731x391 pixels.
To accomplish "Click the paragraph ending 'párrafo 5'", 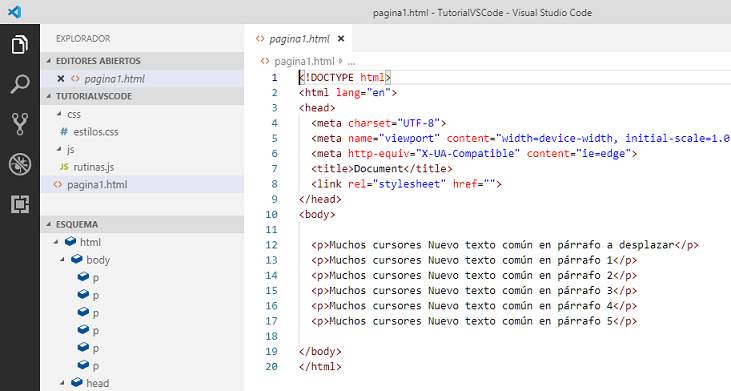I will pyautogui.click(x=474, y=321).
